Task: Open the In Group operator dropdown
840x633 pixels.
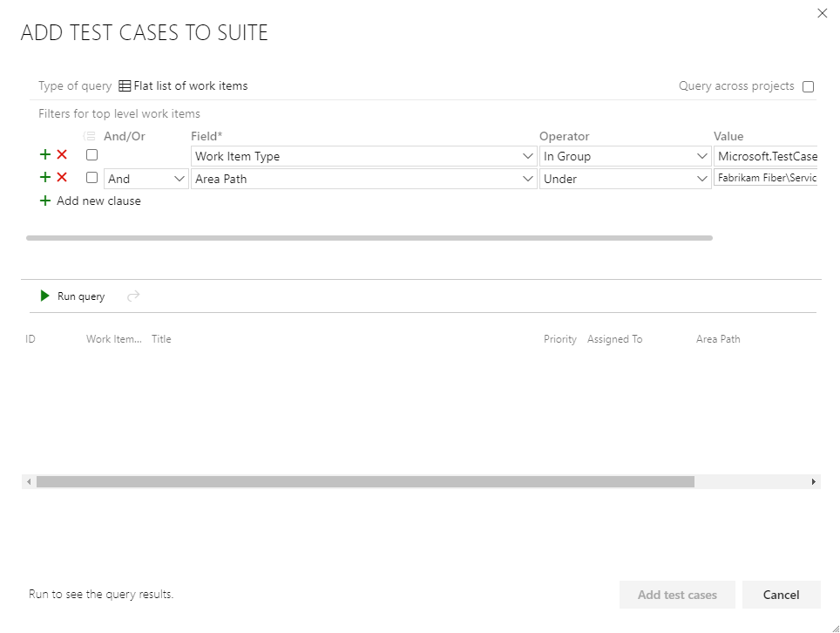Action: tap(702, 156)
